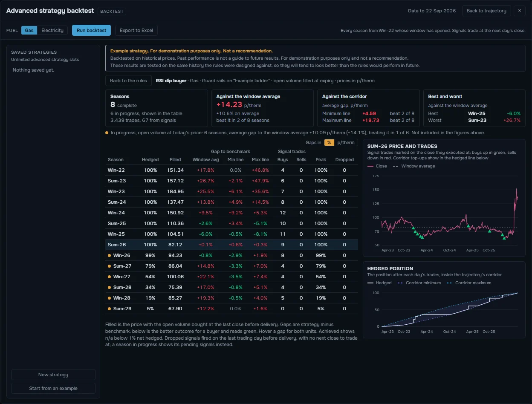Click the Window average legend entry
Viewport: 532px width, 404px height.
click(x=414, y=166)
